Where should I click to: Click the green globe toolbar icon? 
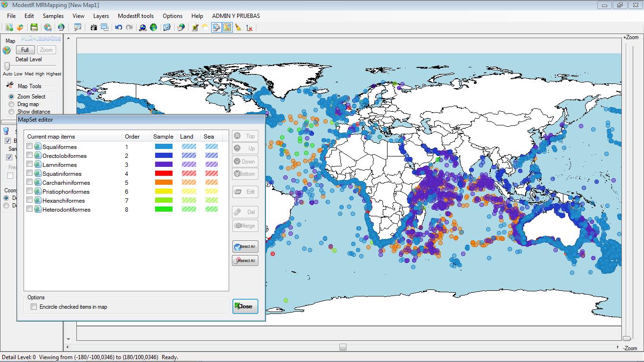pyautogui.click(x=153, y=28)
